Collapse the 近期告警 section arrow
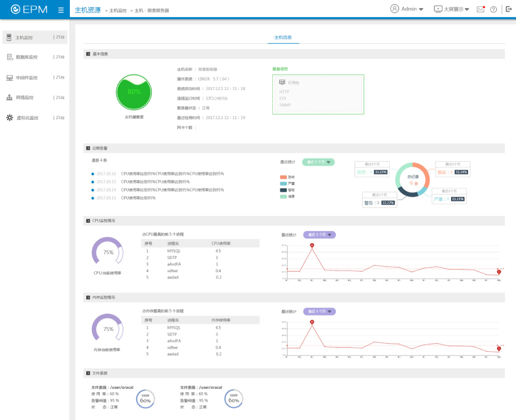This screenshot has width=516, height=420. (x=88, y=148)
